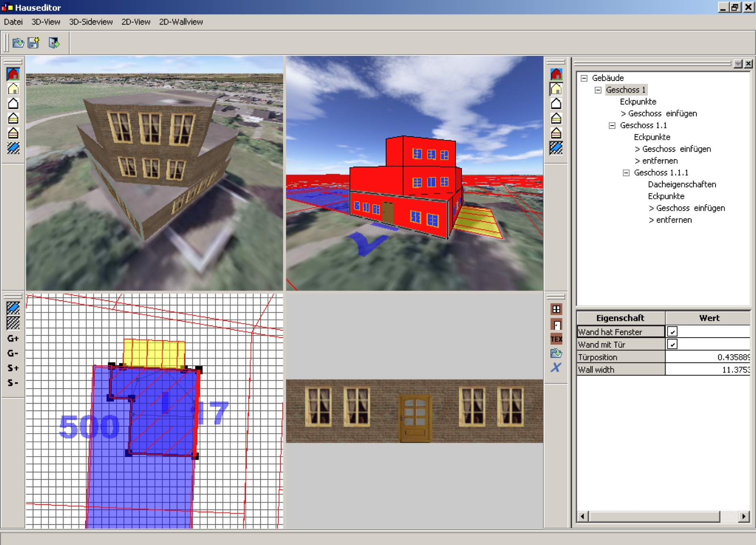Click the G+ button in 2D view toolbar
This screenshot has width=756, height=545.
(13, 338)
